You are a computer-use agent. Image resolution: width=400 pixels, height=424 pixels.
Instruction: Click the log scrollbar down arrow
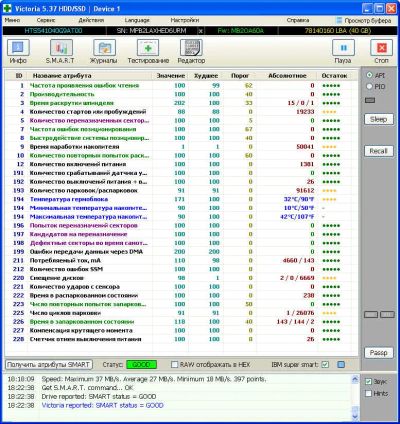355,416
